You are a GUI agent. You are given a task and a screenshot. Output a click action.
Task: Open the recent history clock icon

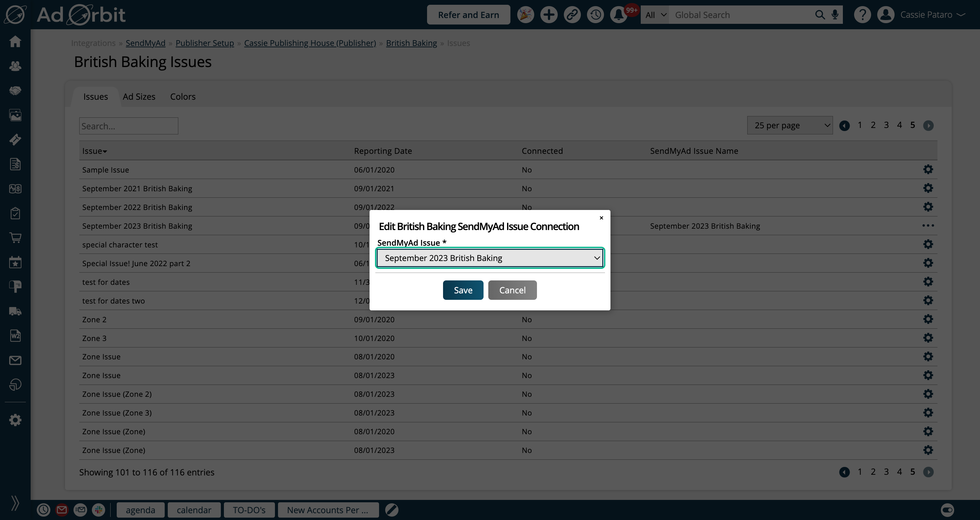tap(595, 15)
